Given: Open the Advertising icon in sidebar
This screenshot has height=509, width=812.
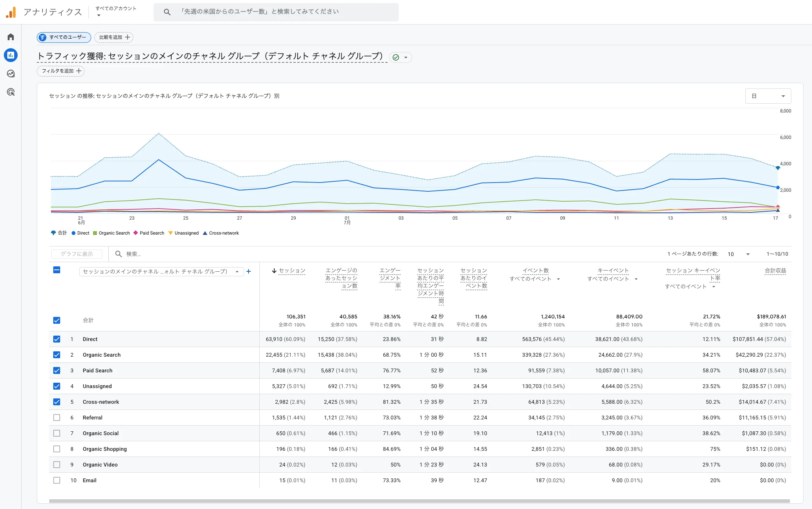Looking at the screenshot, I should 11,92.
